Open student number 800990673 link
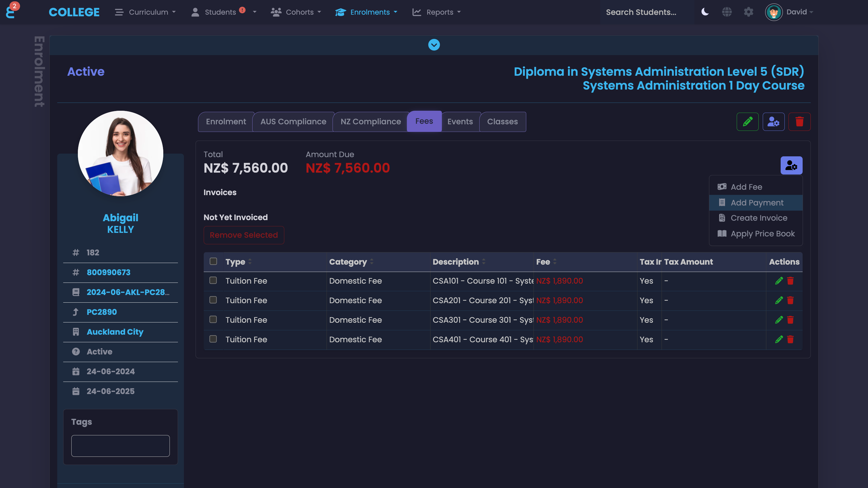The height and width of the screenshot is (488, 868). (108, 272)
